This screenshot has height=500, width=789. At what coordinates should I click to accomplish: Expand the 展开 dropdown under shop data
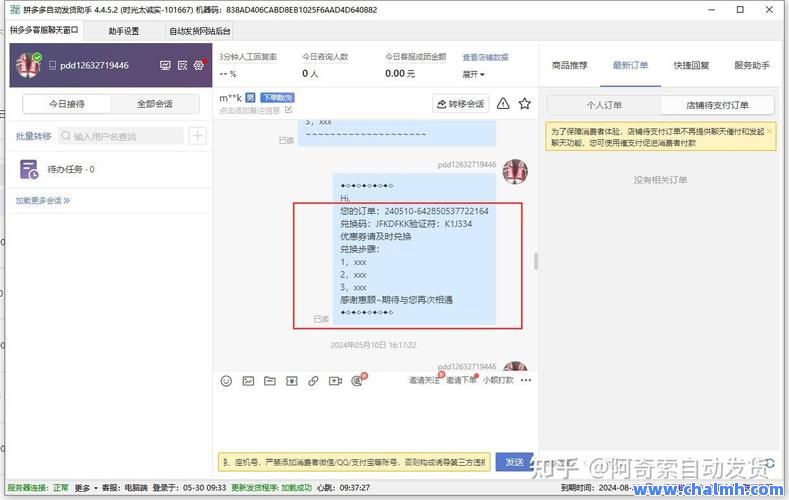474,74
